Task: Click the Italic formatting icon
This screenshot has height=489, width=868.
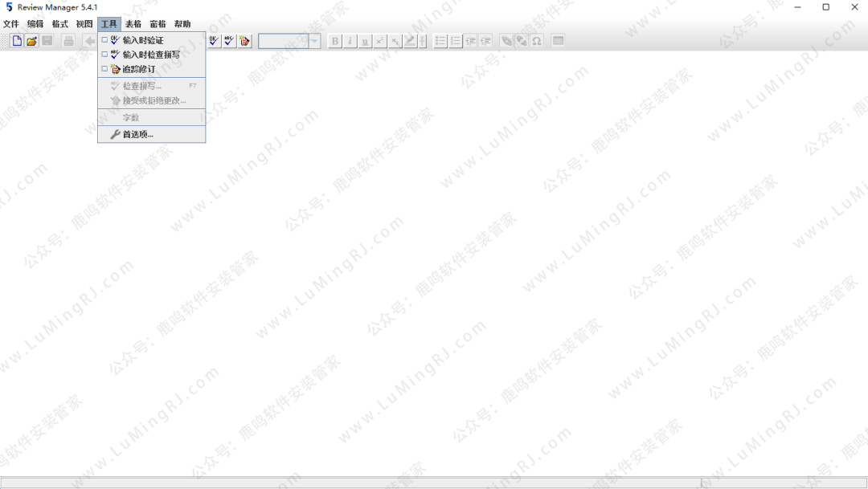Action: coord(350,41)
